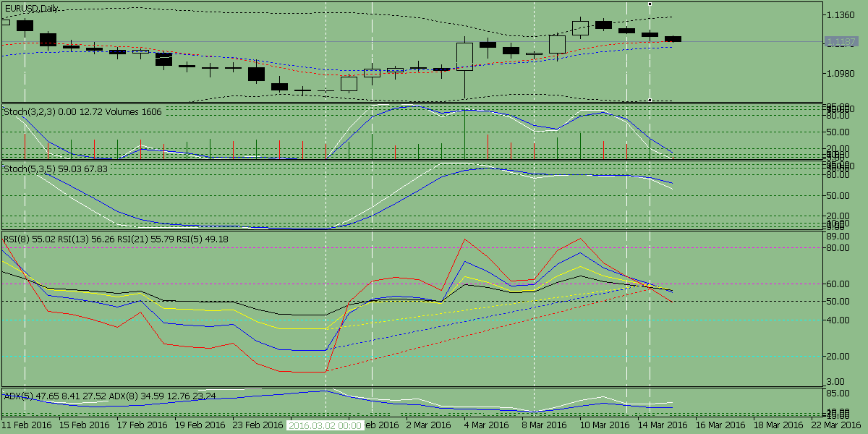Click the top handle of the selected vertical line

tap(650, 4)
